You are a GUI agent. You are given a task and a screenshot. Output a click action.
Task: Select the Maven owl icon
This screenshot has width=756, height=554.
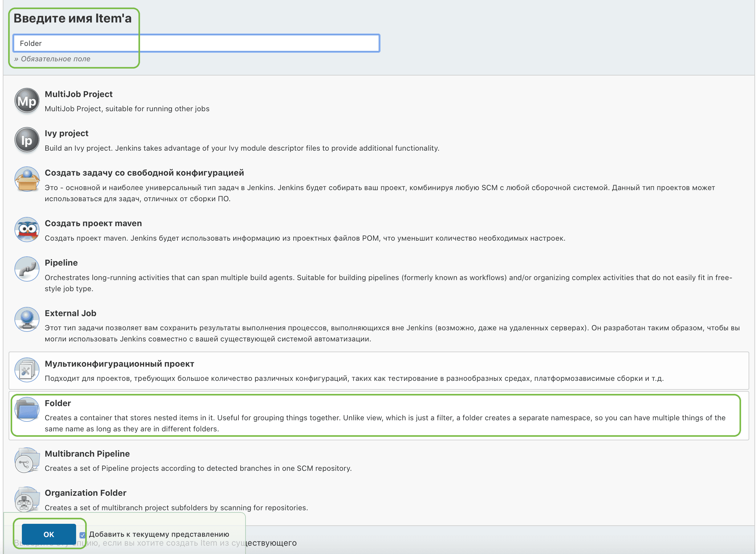27,230
